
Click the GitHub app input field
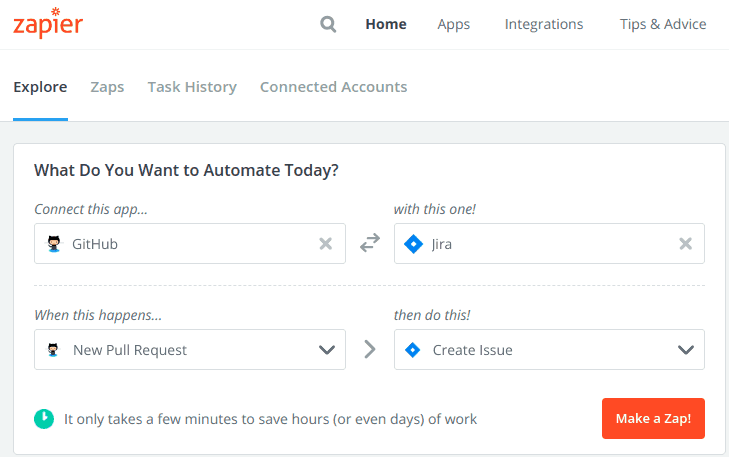click(x=190, y=244)
